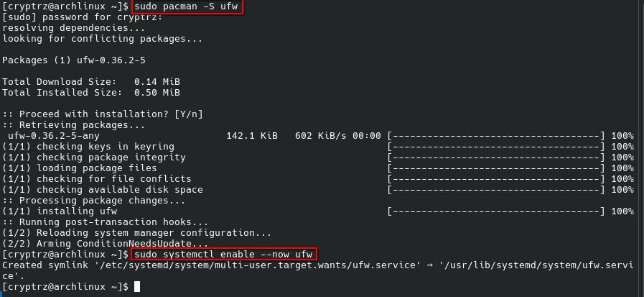The image size is (644, 297).
Task: Click the "Reloading system manager configuration..." line
Action: (136, 233)
